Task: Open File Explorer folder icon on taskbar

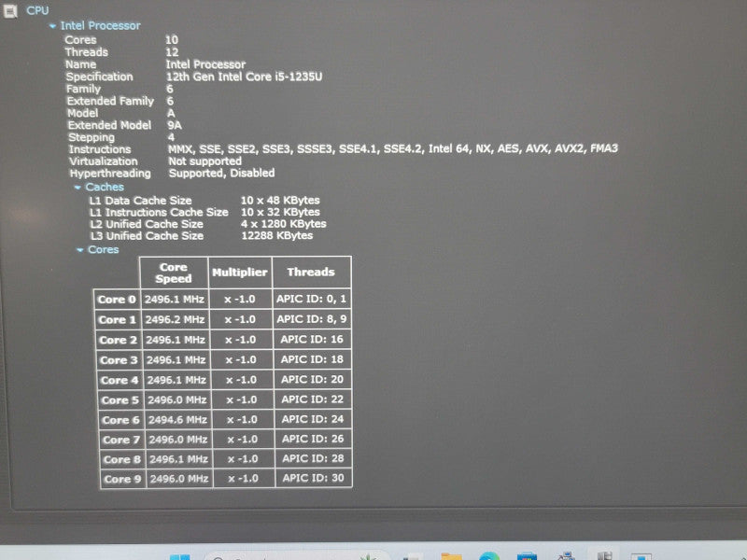Action: point(452,555)
